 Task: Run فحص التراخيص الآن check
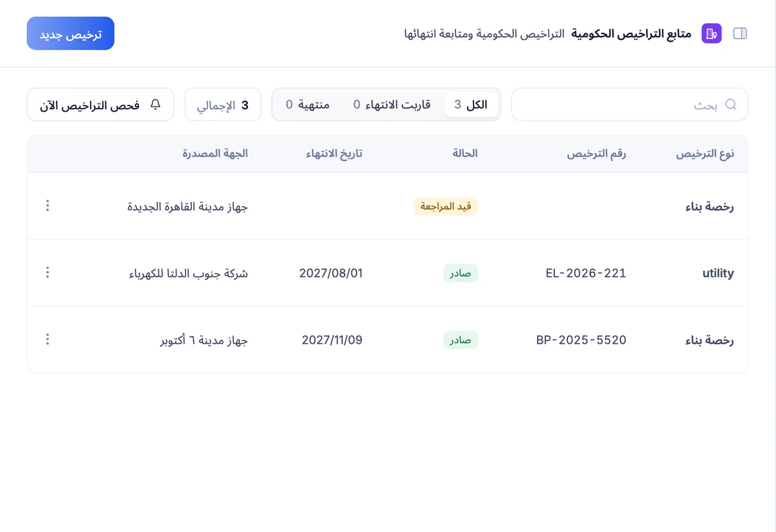(101, 105)
